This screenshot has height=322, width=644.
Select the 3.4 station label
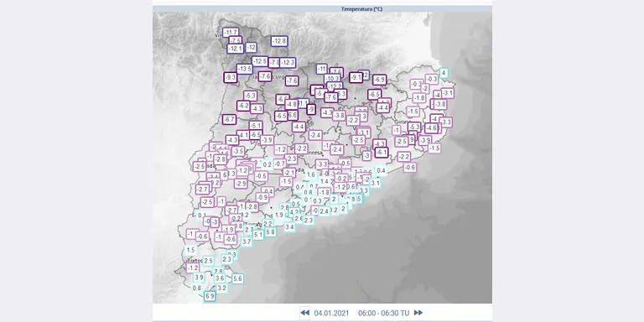point(289,226)
